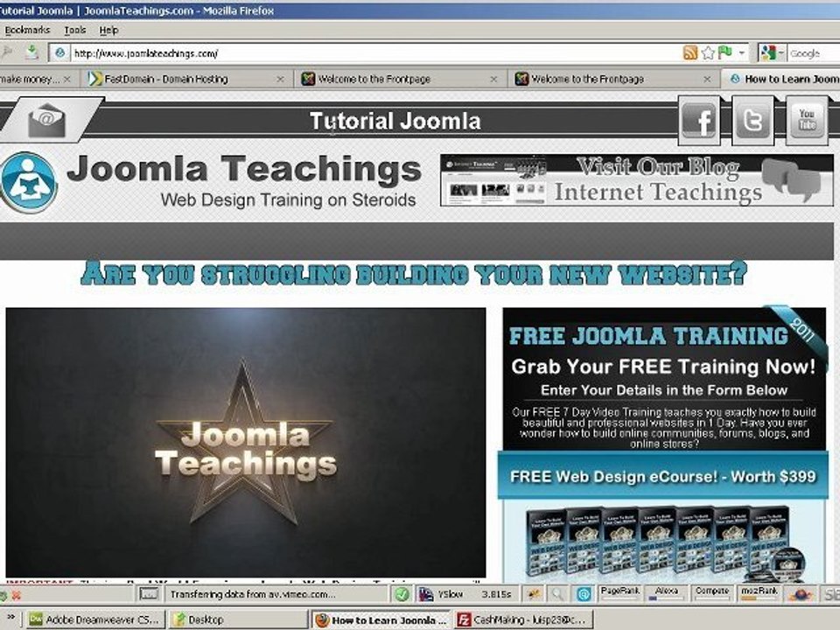Close the second Welcome to the Frontpage tab

pos(707,80)
